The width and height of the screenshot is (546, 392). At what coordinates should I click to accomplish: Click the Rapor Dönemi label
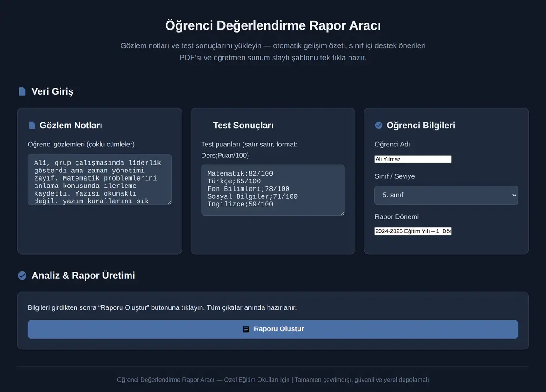(397, 217)
